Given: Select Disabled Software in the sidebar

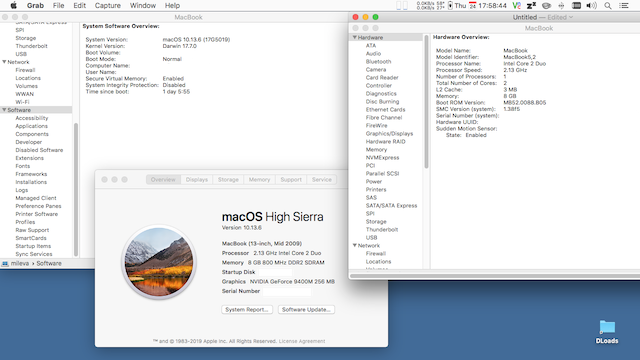Looking at the screenshot, I should [39, 150].
